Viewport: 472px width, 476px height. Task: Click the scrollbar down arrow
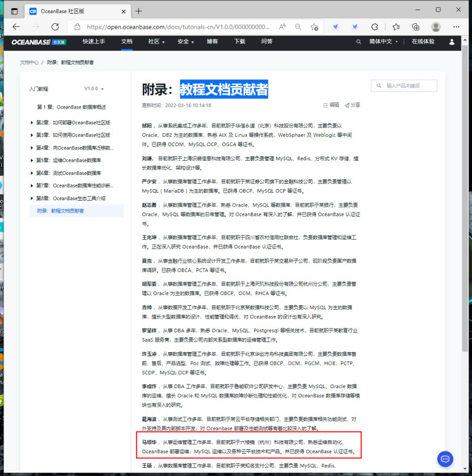[x=465, y=469]
